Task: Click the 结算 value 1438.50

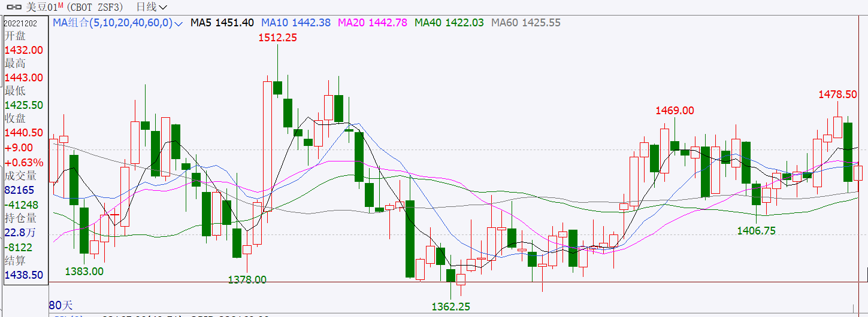Action: [x=24, y=275]
